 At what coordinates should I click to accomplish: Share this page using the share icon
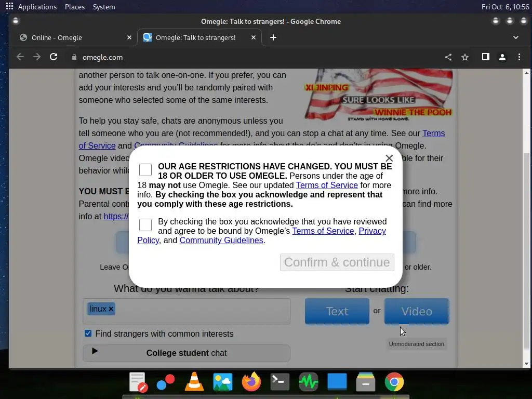tap(448, 57)
